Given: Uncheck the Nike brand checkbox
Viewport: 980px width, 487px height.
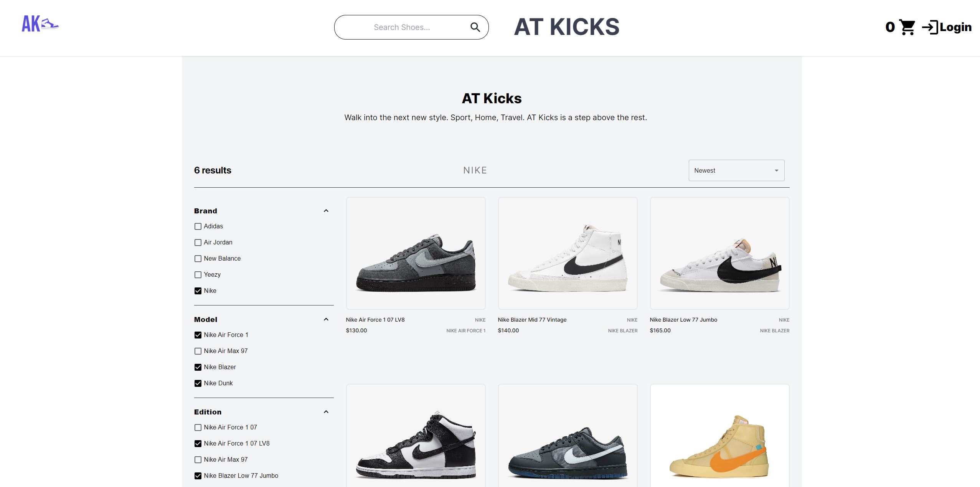Looking at the screenshot, I should (198, 291).
